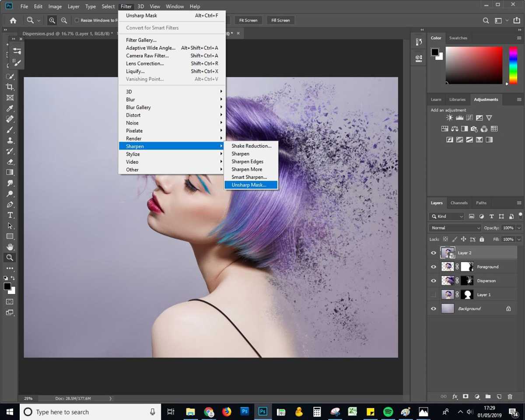Select the Type tool
Screen dimensions: 525x420
click(x=10, y=215)
